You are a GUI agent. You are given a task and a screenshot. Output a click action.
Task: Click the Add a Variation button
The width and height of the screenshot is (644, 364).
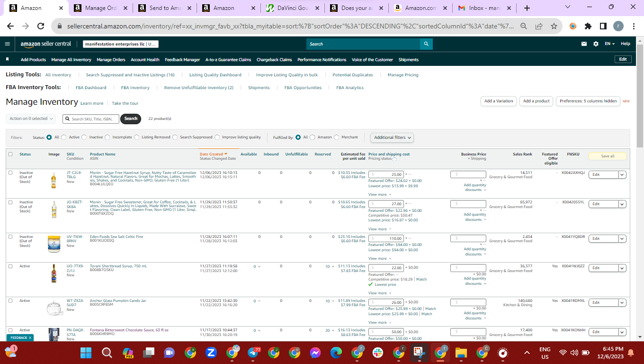coord(499,101)
